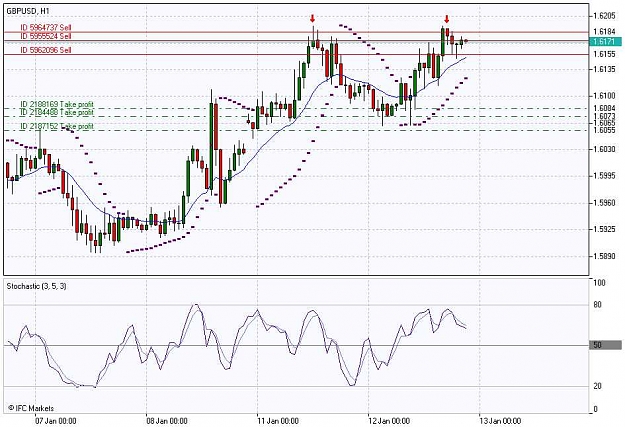Click the 11 Jan 00:00 time label
The image size is (625, 427).
point(278,421)
